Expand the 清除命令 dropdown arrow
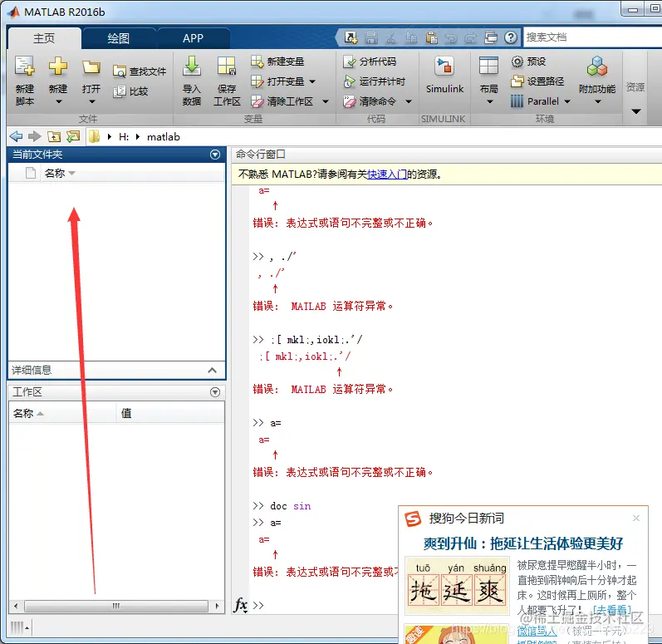The height and width of the screenshot is (644, 662). pyautogui.click(x=409, y=101)
